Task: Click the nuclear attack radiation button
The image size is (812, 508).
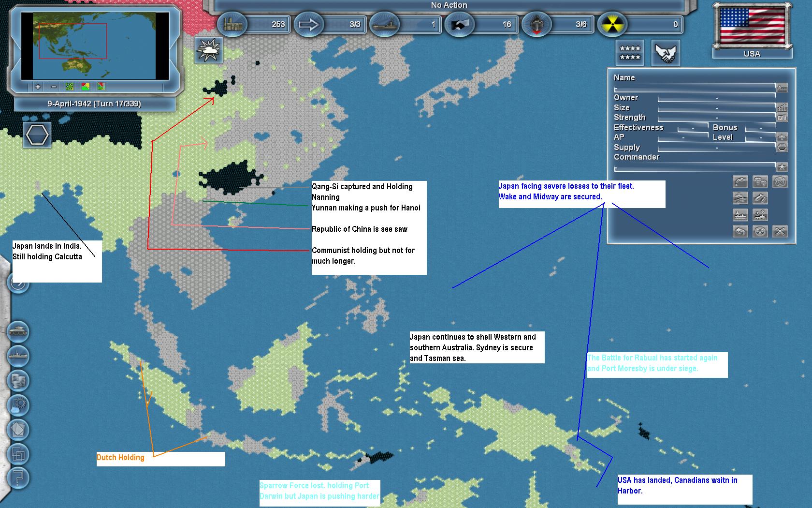Action: pos(760,231)
